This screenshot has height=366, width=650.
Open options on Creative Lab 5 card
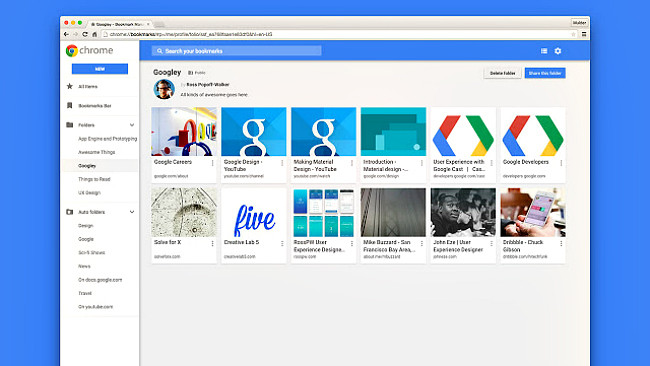click(282, 244)
